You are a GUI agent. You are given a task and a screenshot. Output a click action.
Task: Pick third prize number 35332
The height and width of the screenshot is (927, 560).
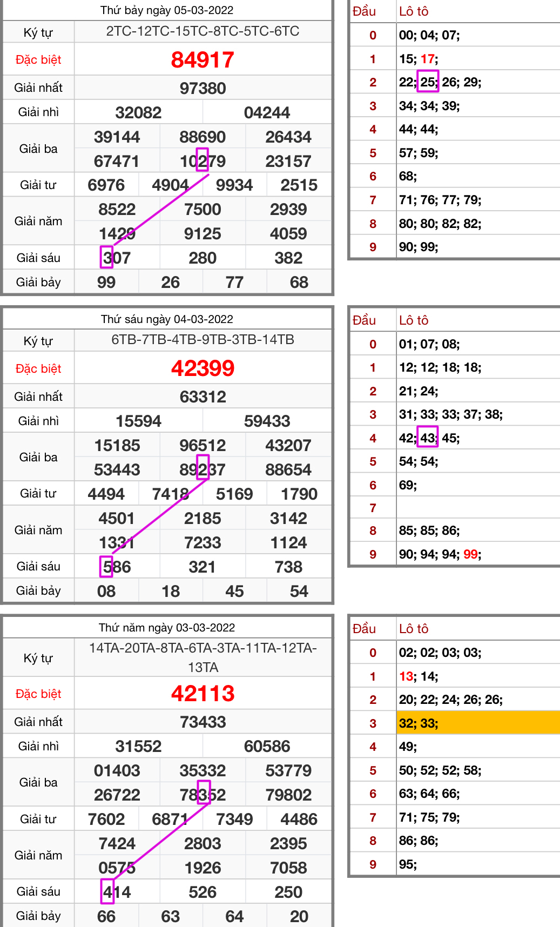point(203,770)
